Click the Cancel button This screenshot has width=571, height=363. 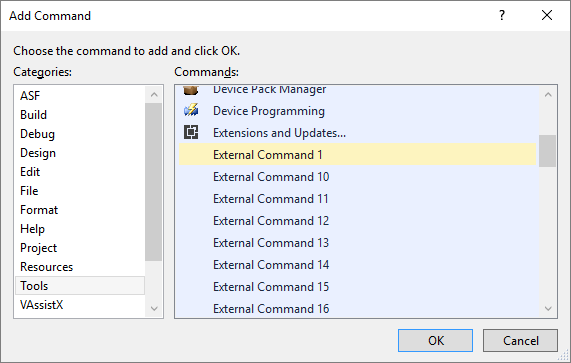tap(520, 340)
